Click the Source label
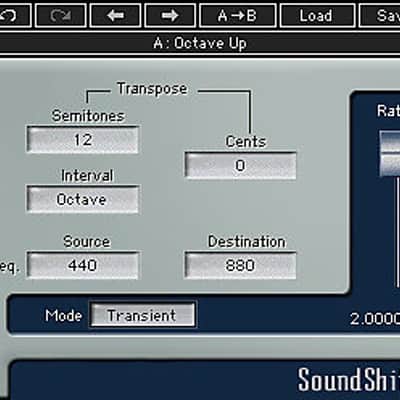The image size is (400, 400). 87,242
